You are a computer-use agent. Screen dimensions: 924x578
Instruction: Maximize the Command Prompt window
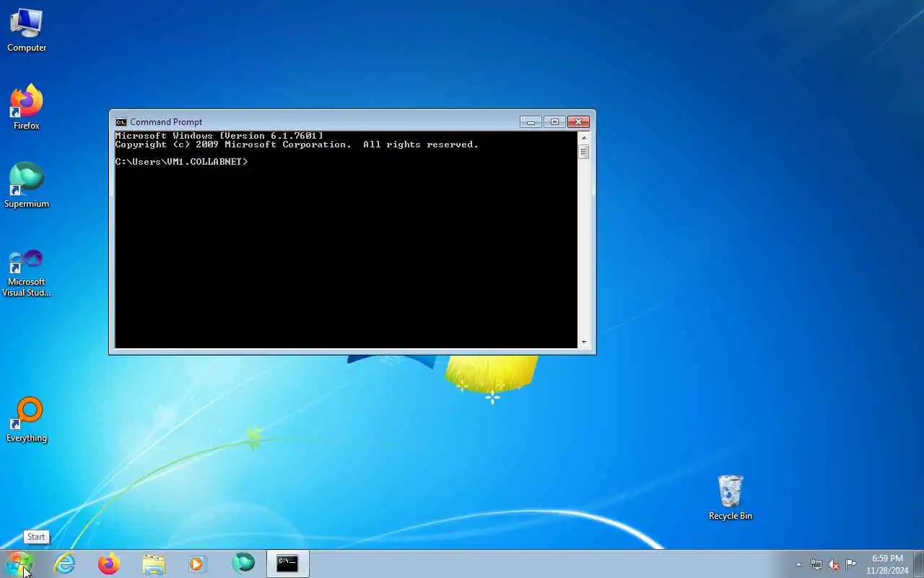(554, 122)
